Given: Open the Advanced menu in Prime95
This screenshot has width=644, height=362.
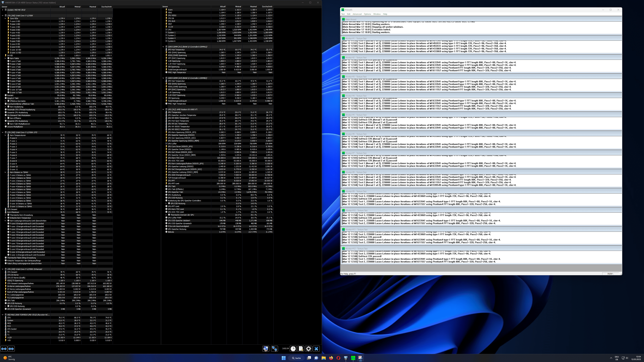Looking at the screenshot, I should (x=357, y=14).
